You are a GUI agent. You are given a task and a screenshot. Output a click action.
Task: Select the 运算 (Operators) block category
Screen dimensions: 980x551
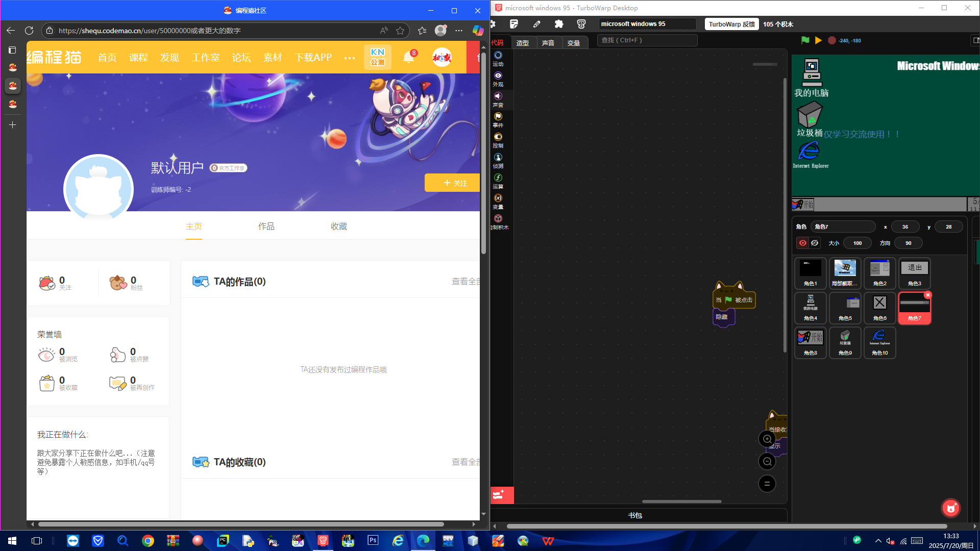click(498, 181)
